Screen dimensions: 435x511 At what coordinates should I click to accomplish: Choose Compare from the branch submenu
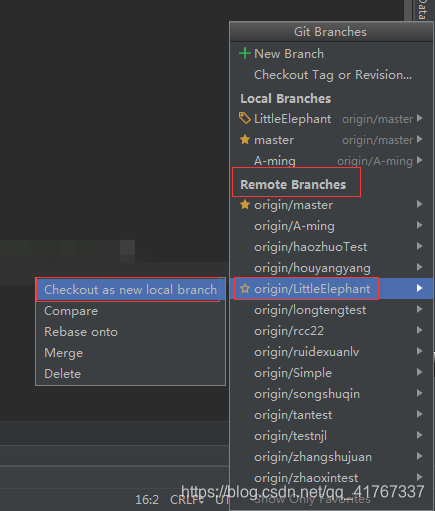(130, 311)
